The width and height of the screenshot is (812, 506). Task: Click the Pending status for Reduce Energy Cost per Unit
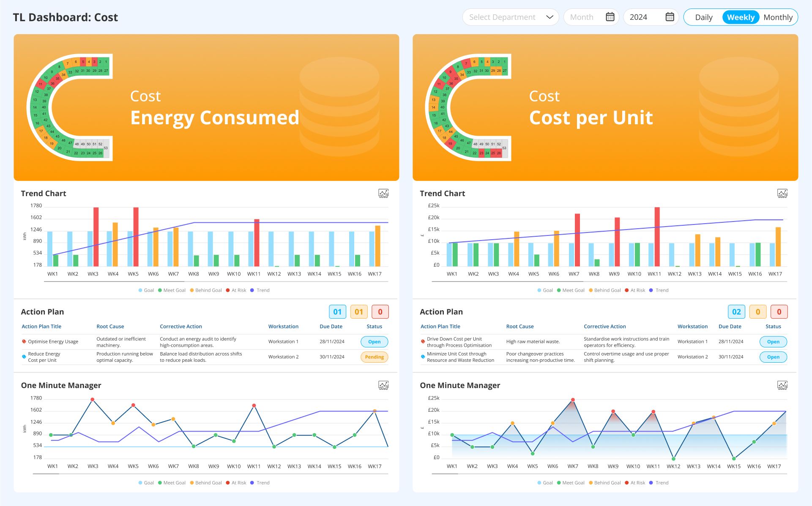[x=374, y=357]
